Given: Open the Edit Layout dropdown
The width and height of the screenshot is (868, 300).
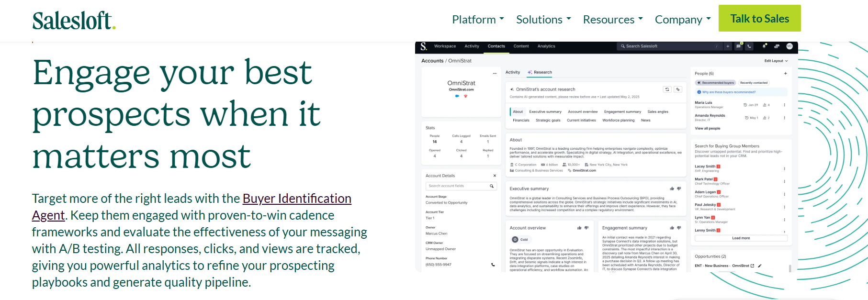Looking at the screenshot, I should [x=776, y=61].
